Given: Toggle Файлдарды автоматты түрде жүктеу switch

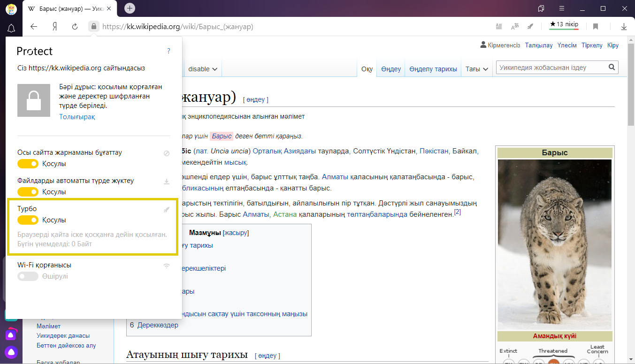Looking at the screenshot, I should coord(28,192).
